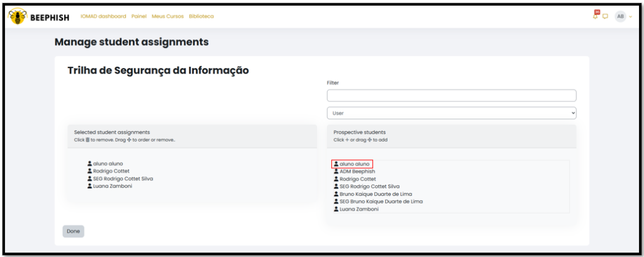Viewport: 644px width, 257px height.
Task: Add SEG Rodrigo Cottet Silva from prospective list
Action: tap(370, 186)
